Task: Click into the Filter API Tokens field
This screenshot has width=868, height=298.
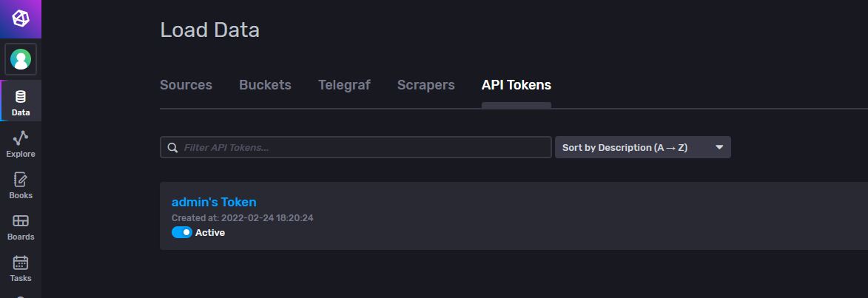Action: point(363,147)
